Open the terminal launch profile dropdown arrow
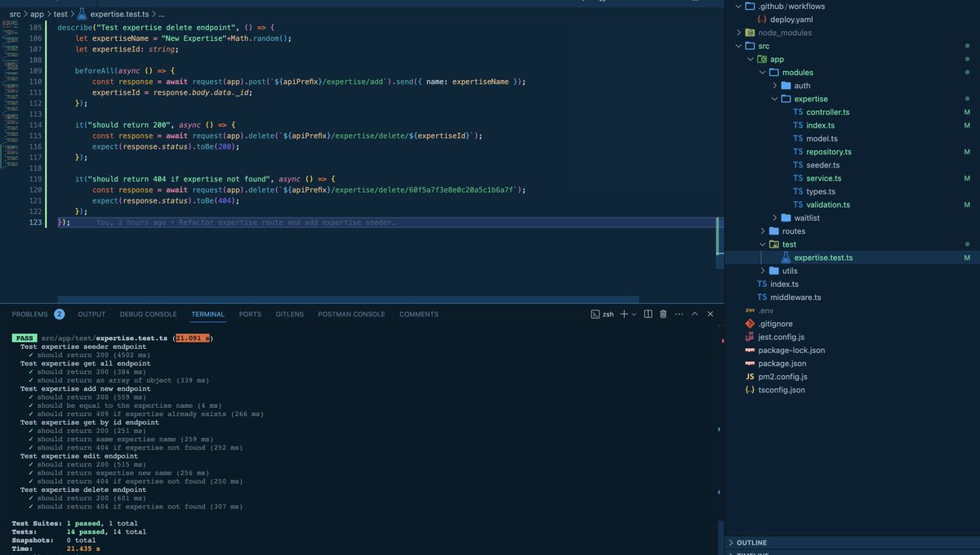980x555 pixels. tap(635, 314)
